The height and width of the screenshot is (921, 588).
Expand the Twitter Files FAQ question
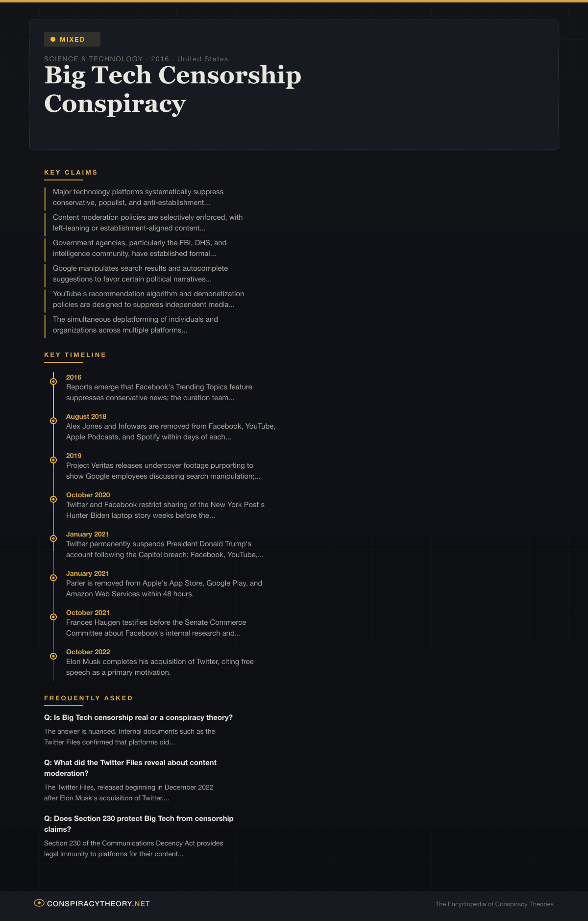coord(130,768)
